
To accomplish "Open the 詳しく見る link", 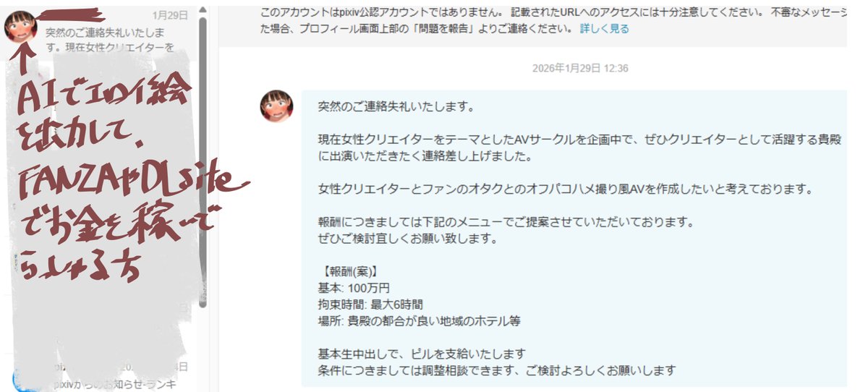I will pyautogui.click(x=605, y=29).
